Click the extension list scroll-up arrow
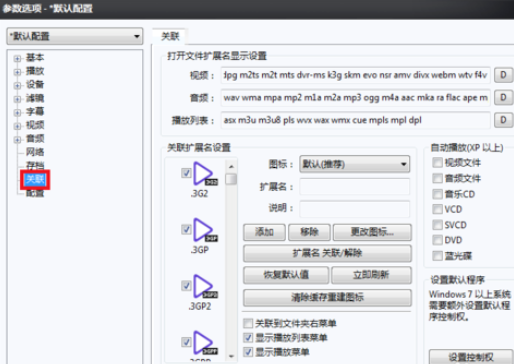 point(231,166)
